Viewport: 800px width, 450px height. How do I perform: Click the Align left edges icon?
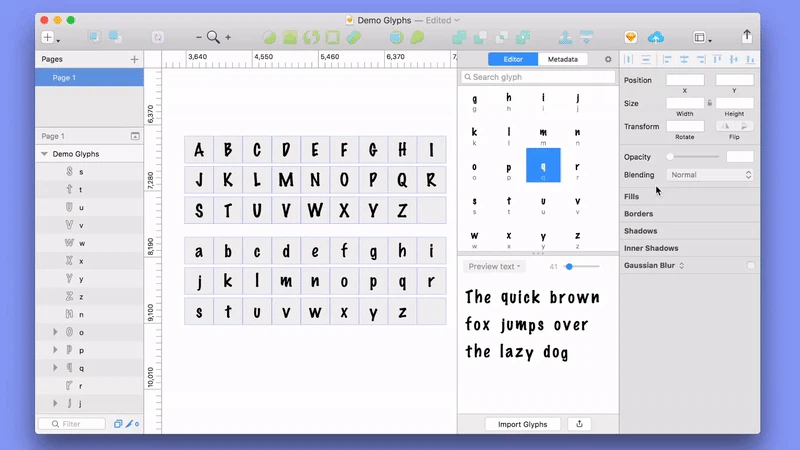point(667,60)
